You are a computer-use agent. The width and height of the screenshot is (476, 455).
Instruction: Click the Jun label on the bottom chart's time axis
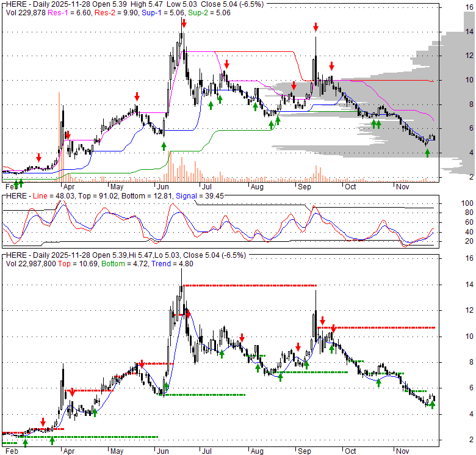coord(162,451)
